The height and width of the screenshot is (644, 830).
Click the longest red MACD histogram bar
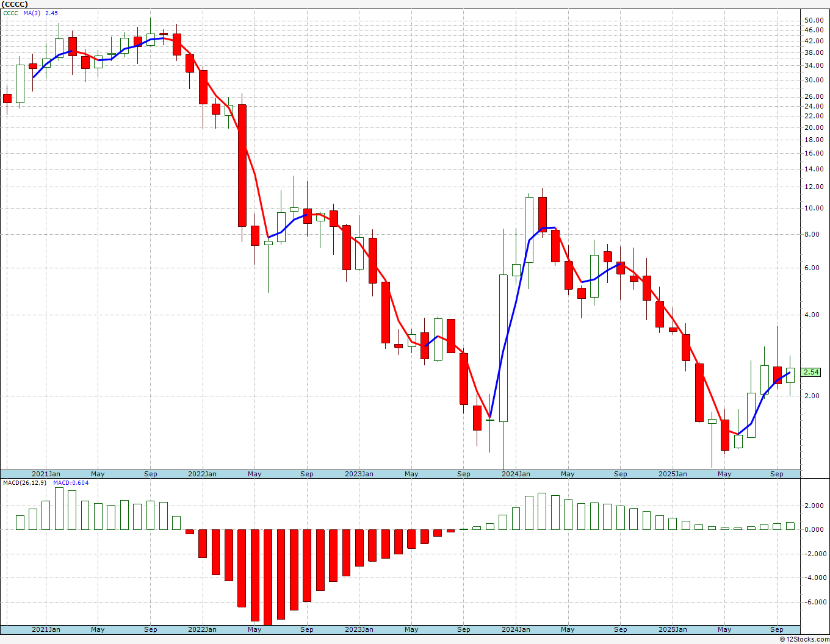[268, 577]
